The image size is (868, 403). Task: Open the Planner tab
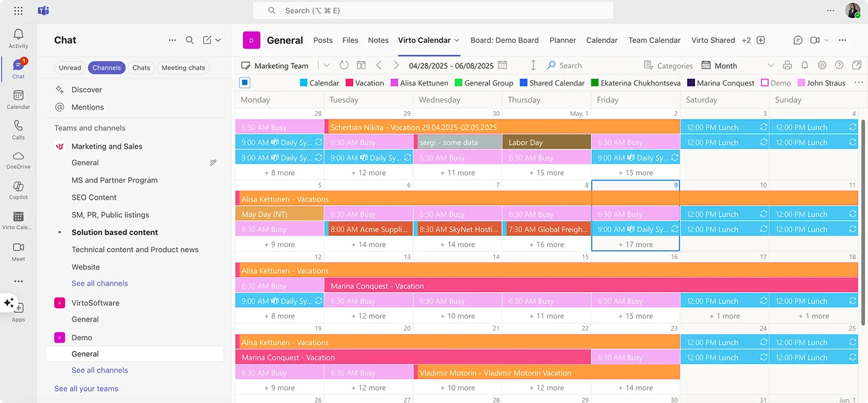(x=562, y=40)
